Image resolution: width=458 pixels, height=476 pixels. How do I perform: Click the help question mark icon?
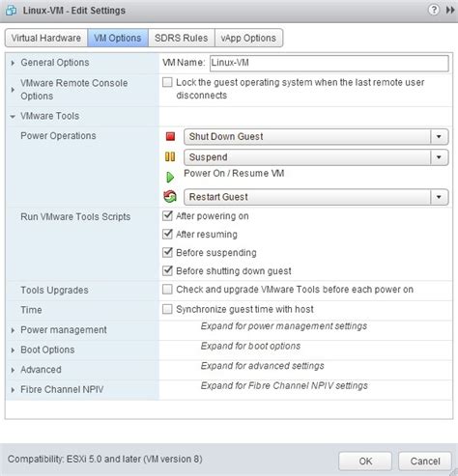[x=434, y=10]
